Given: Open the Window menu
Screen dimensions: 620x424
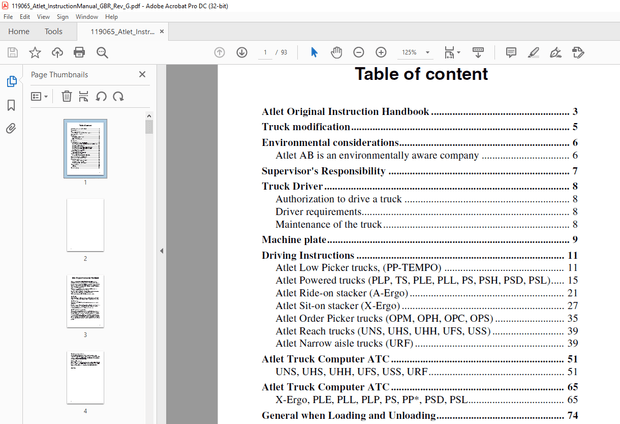Looking at the screenshot, I should click(x=87, y=17).
